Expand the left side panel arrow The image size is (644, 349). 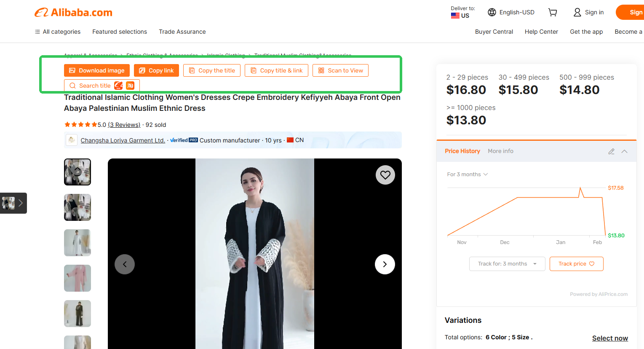pos(13,203)
